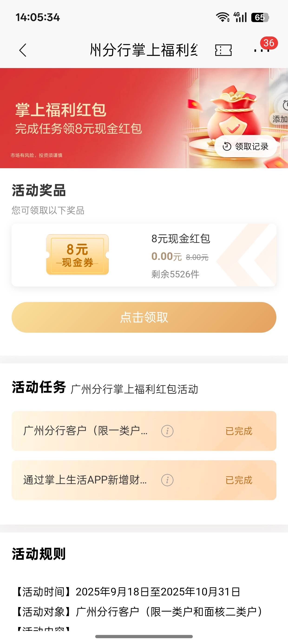Tap the red 36 notification badge
Screen dimensions: 288x644
click(x=269, y=43)
